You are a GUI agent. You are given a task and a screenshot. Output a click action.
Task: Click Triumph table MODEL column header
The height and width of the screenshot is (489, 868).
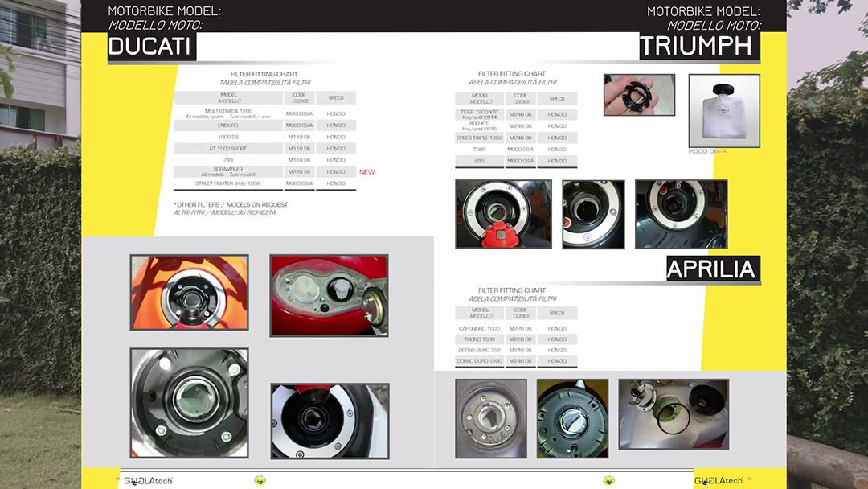[479, 99]
